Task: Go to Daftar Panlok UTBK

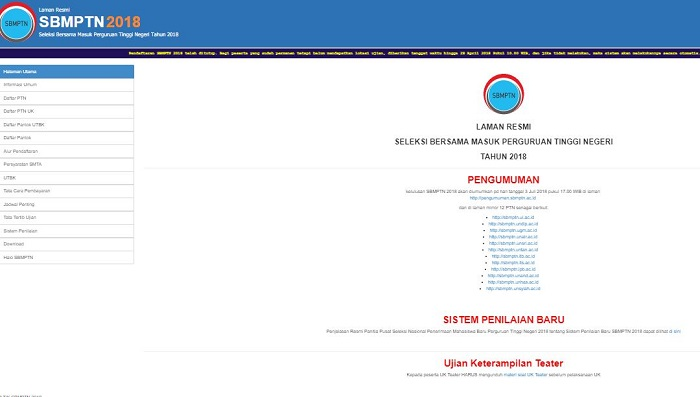Action: click(x=67, y=125)
